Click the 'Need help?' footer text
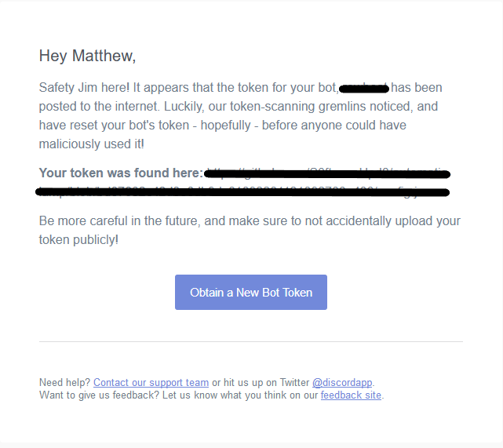The image size is (503, 448). [x=64, y=383]
